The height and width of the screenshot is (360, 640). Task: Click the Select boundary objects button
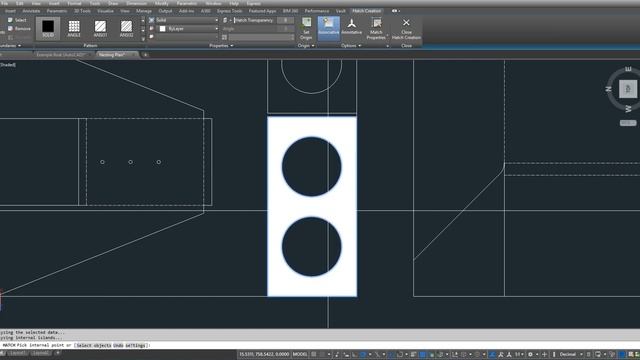click(17, 20)
